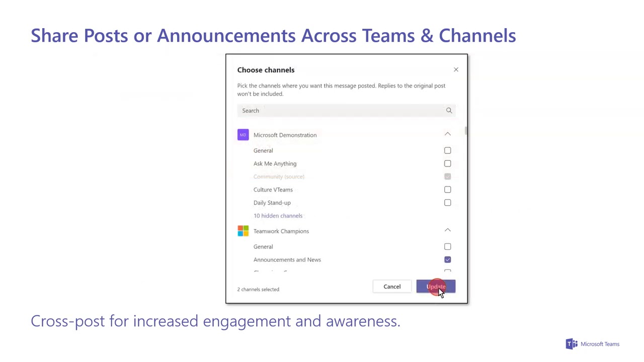Click the Ask Me Anything channel label
644x362 pixels.
click(275, 163)
